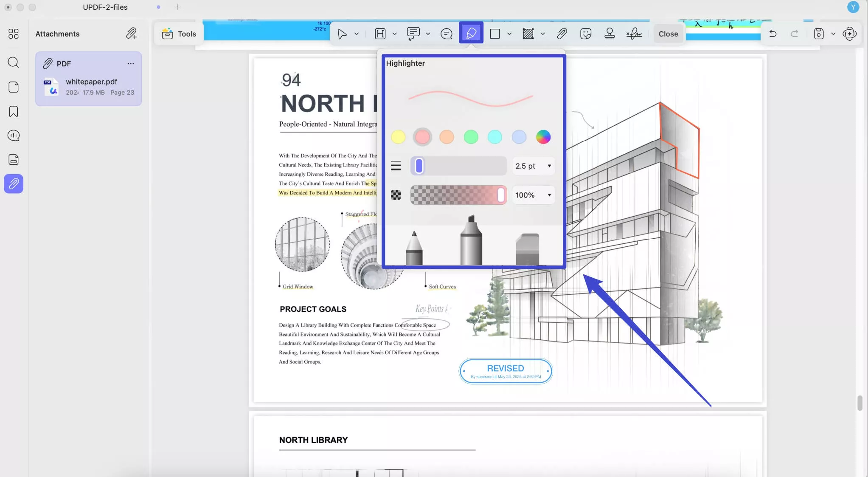Open the search panel in left sidebar
Screen dimensions: 868x477
coord(14,62)
